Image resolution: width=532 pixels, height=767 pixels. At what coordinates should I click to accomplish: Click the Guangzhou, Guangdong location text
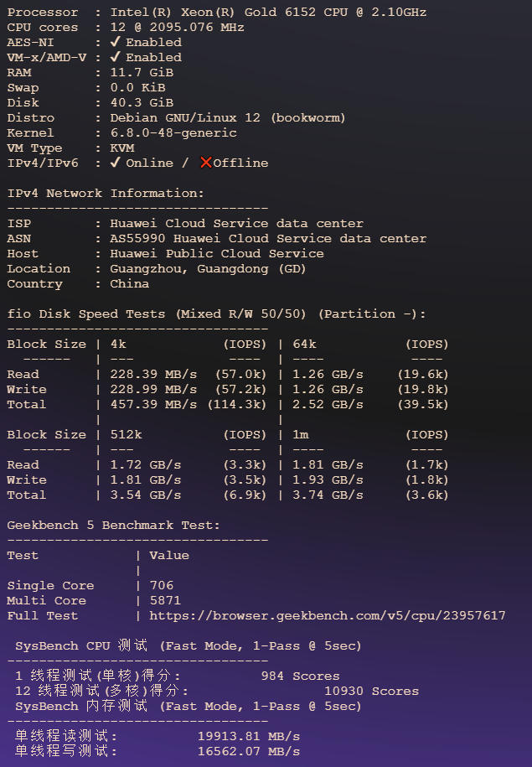pos(208,268)
